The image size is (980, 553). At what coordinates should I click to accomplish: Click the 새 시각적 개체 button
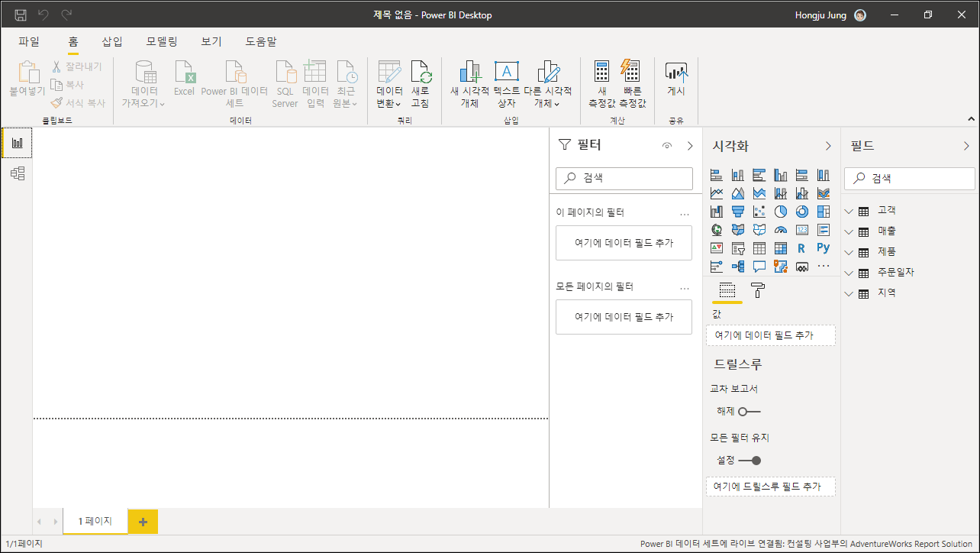469,85
